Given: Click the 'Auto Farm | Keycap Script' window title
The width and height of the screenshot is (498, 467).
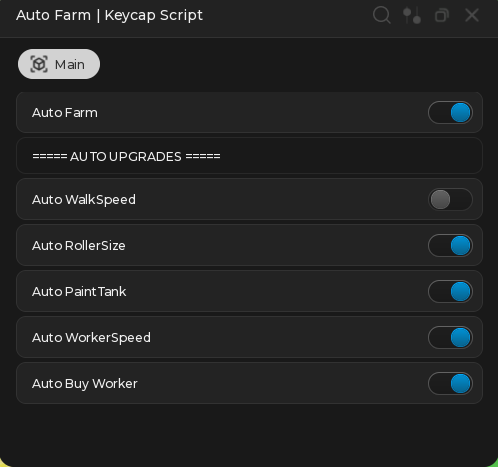Looking at the screenshot, I should click(x=109, y=15).
